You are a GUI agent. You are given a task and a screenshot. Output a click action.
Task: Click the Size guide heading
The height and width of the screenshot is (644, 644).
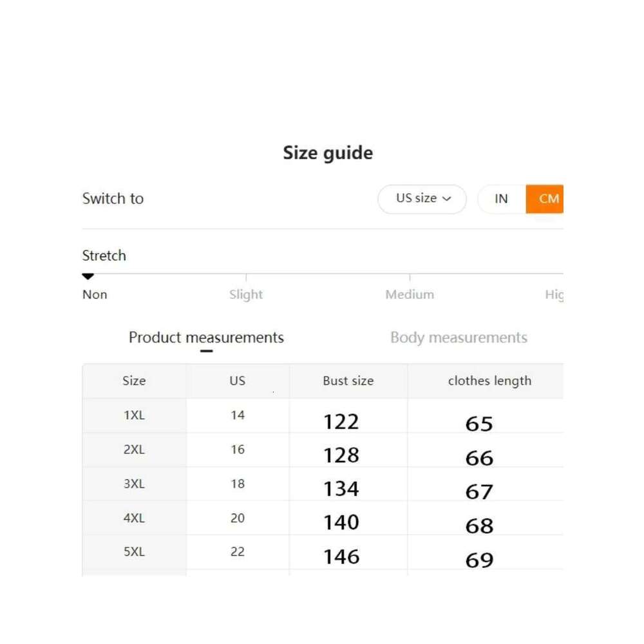[328, 153]
